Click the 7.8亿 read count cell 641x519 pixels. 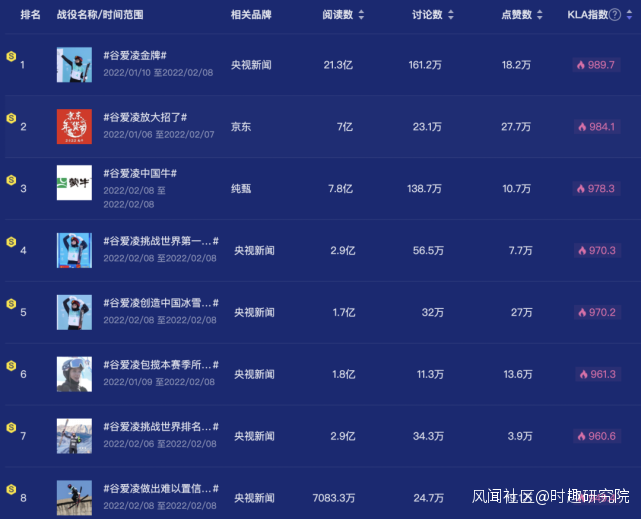tap(340, 188)
